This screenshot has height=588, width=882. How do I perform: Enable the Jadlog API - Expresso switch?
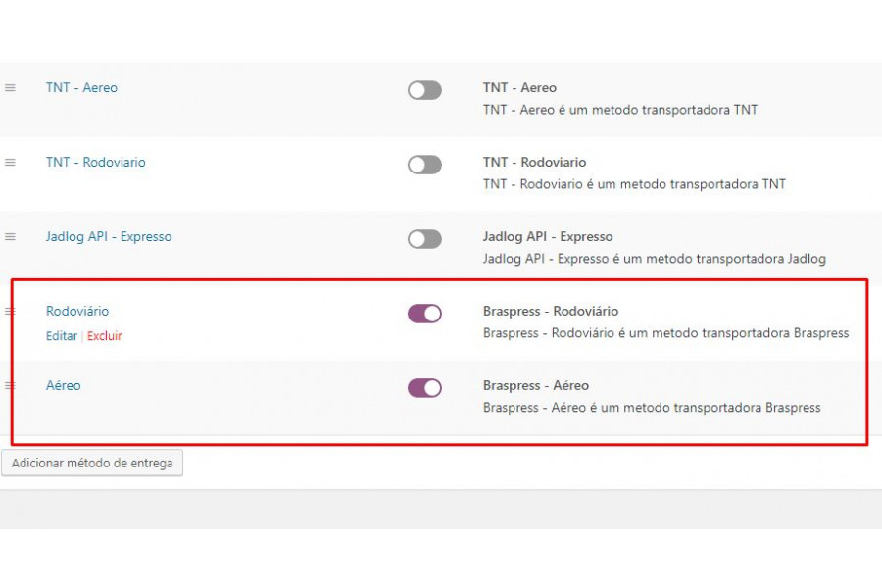[424, 239]
